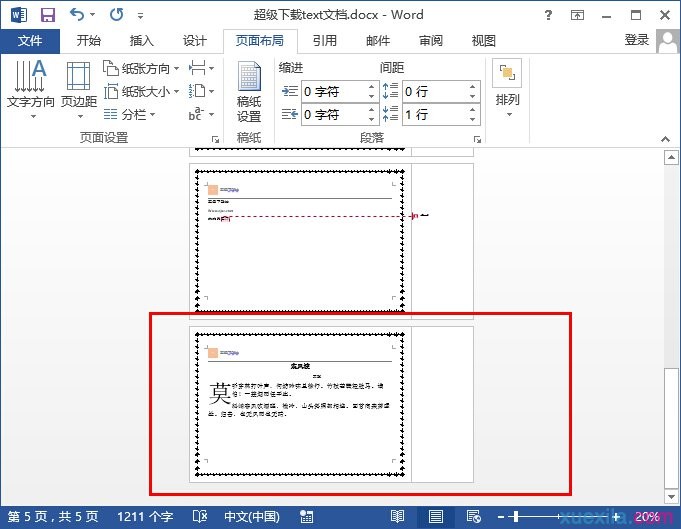Viewport: 681px width, 529px height.
Task: Click the left indent icon label
Action: pos(290,91)
